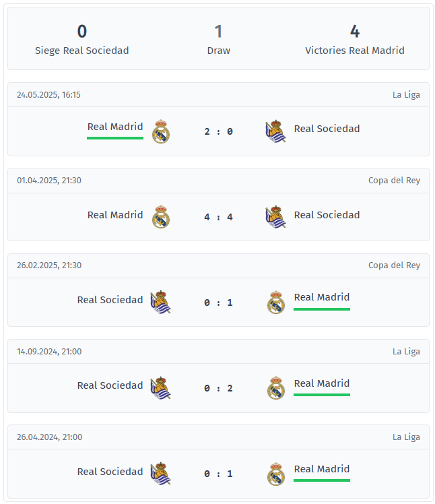Click Real Sociedad crest in 26.04.2024 match
Image resolution: width=435 pixels, height=504 pixels.
[x=160, y=473]
